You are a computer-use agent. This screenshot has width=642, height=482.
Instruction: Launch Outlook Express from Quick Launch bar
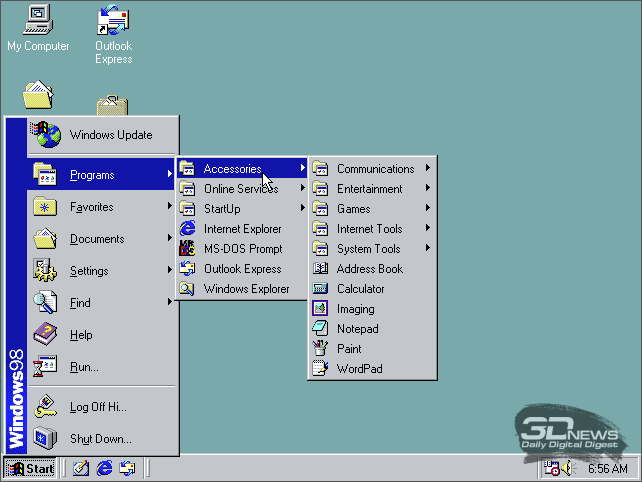127,468
